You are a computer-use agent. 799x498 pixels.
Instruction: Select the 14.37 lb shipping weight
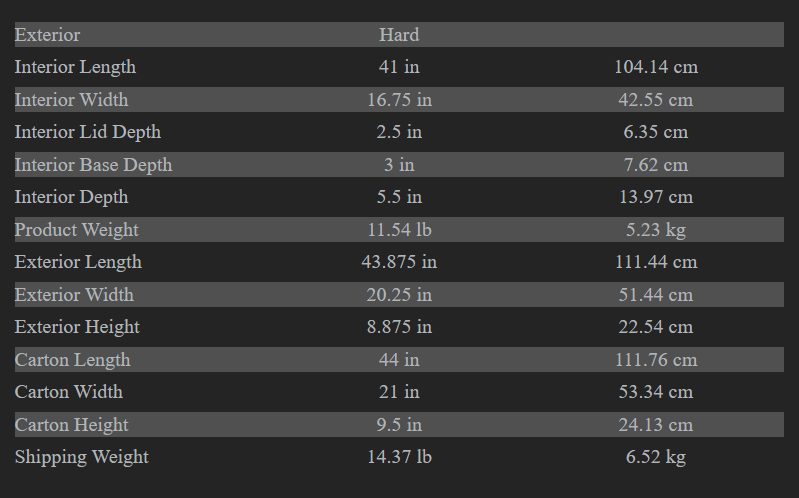point(399,457)
